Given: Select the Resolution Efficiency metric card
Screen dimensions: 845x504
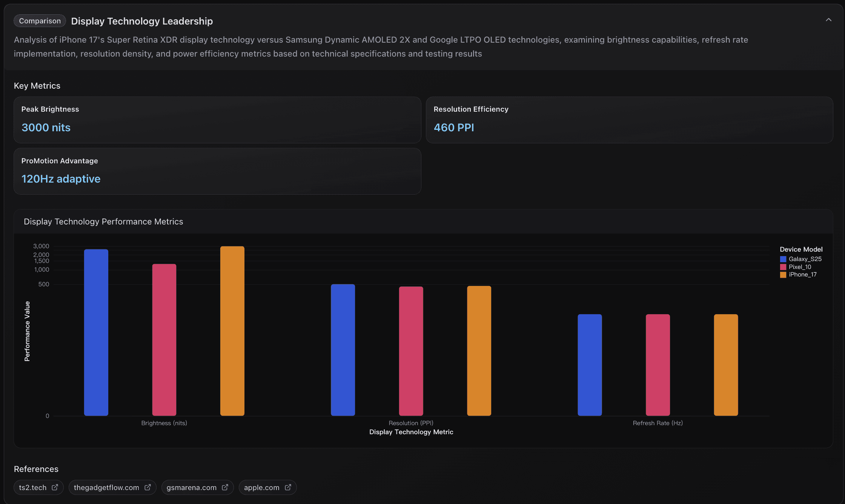Looking at the screenshot, I should tap(629, 120).
